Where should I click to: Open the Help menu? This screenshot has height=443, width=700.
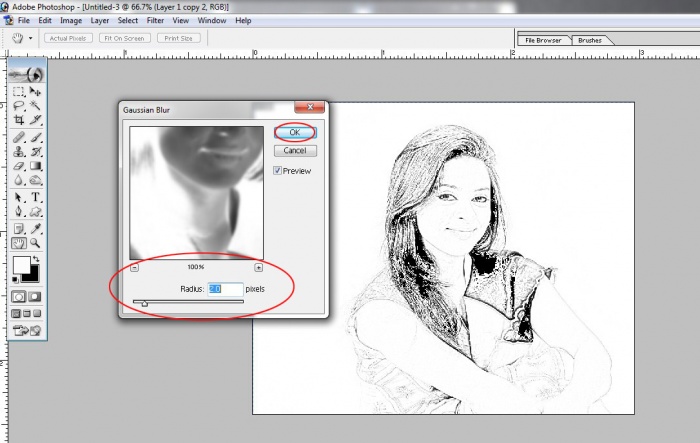tap(243, 21)
